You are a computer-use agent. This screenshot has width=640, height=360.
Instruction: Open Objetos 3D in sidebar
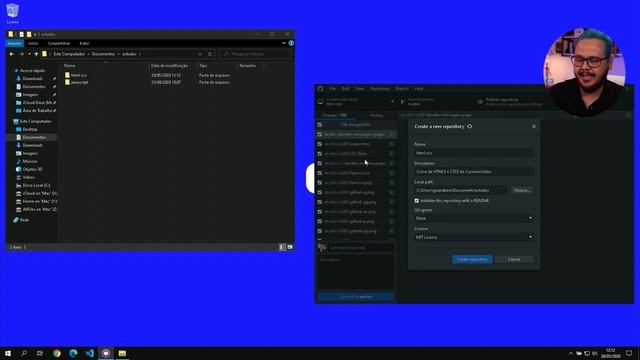click(x=32, y=169)
